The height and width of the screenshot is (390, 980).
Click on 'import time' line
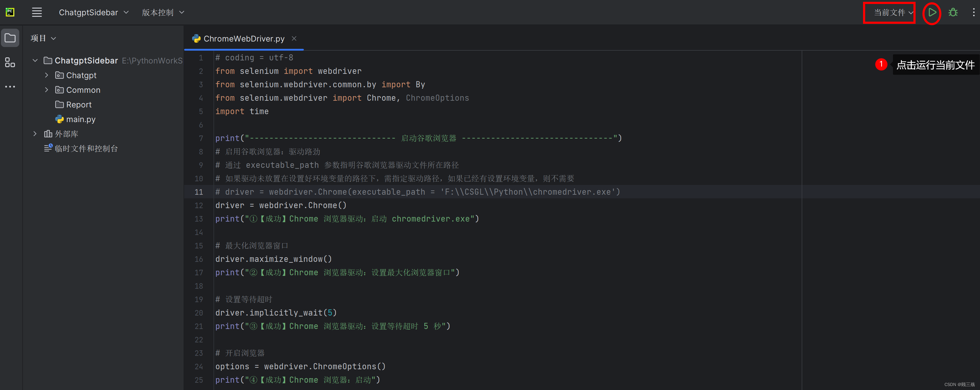(x=242, y=111)
